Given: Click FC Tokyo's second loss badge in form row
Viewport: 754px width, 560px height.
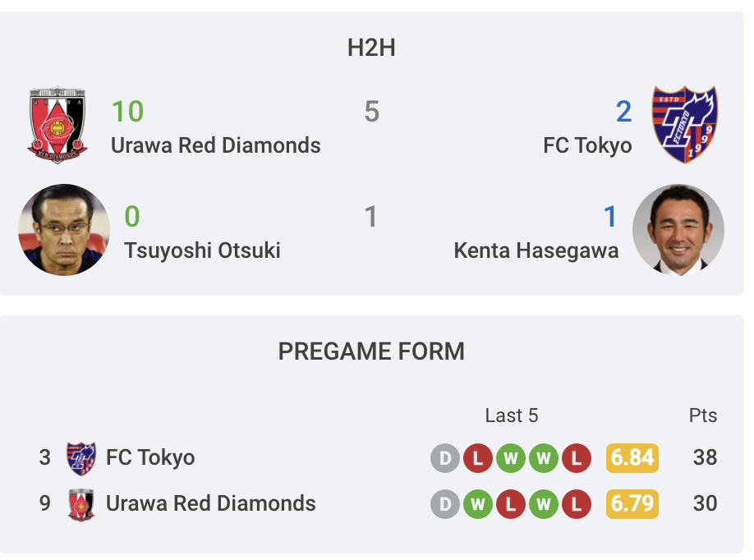Looking at the screenshot, I should click(x=575, y=458).
